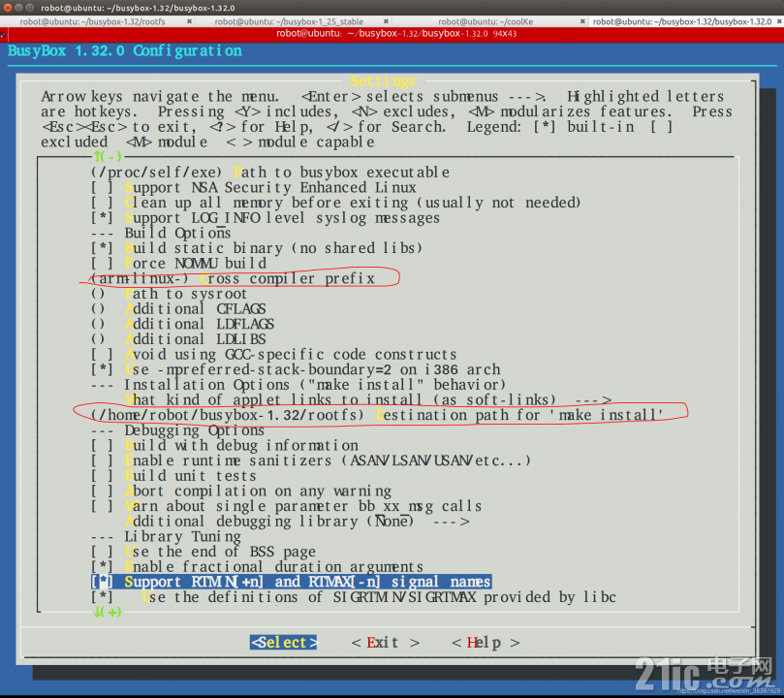This screenshot has height=698, width=784.
Task: Click the Select button
Action: 284,643
